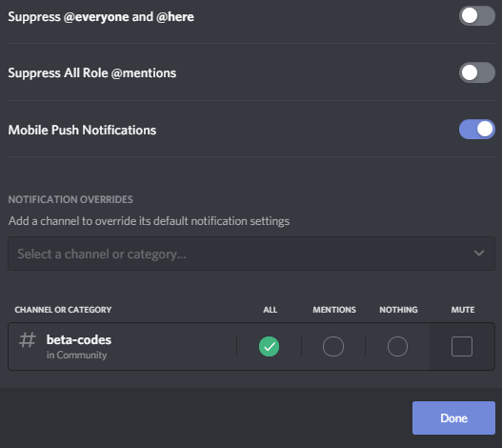Disable Mobile Push Notifications switch
The image size is (502, 448).
477,130
